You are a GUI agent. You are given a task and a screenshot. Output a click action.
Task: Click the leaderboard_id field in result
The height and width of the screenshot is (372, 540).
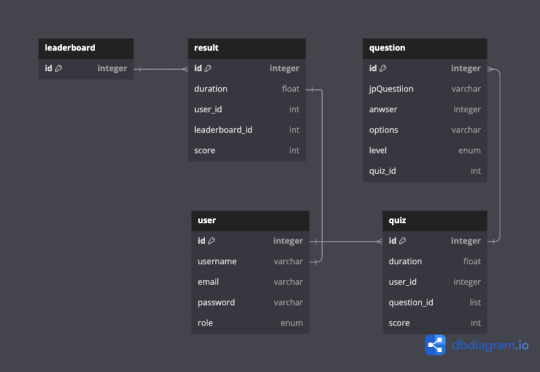(x=247, y=130)
